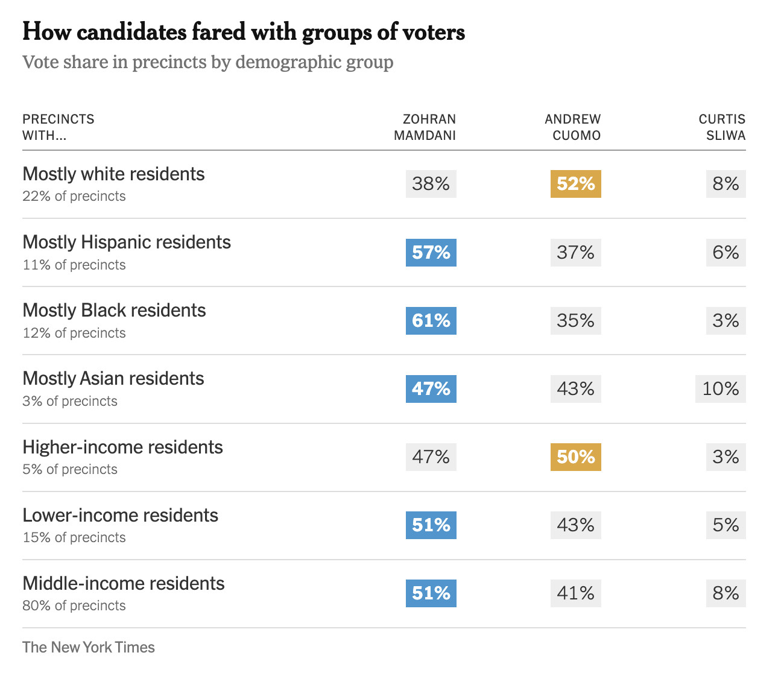
Task: Click the subtitle "Vote share in precincts"
Action: pos(207,62)
